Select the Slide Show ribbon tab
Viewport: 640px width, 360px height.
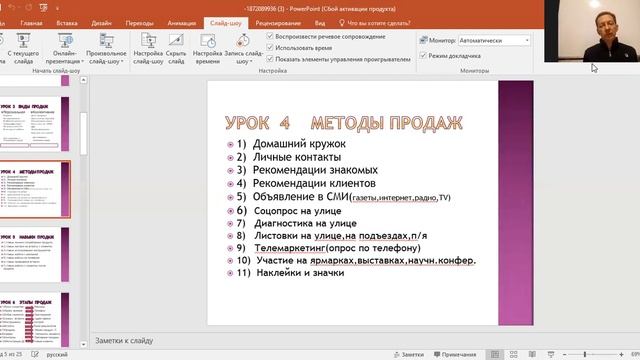coord(226,23)
